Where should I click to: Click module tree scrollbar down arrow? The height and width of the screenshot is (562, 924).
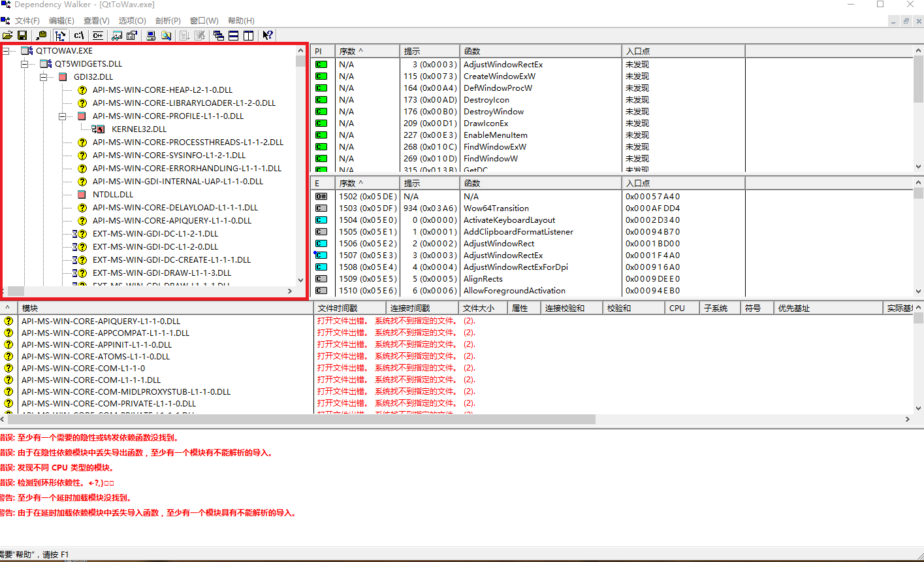pyautogui.click(x=300, y=280)
